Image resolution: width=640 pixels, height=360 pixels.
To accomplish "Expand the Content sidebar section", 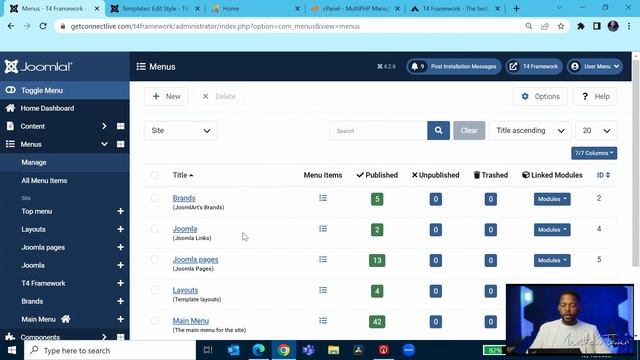I will 104,126.
